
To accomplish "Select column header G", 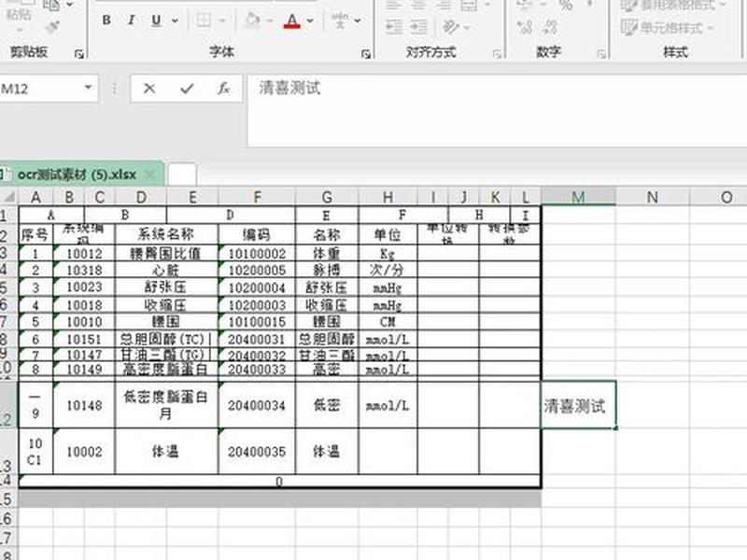I will [x=327, y=197].
